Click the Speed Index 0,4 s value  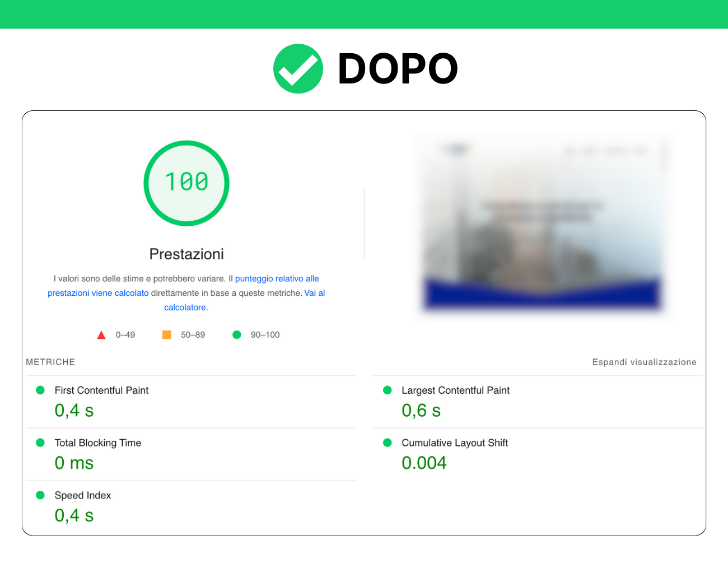click(74, 515)
